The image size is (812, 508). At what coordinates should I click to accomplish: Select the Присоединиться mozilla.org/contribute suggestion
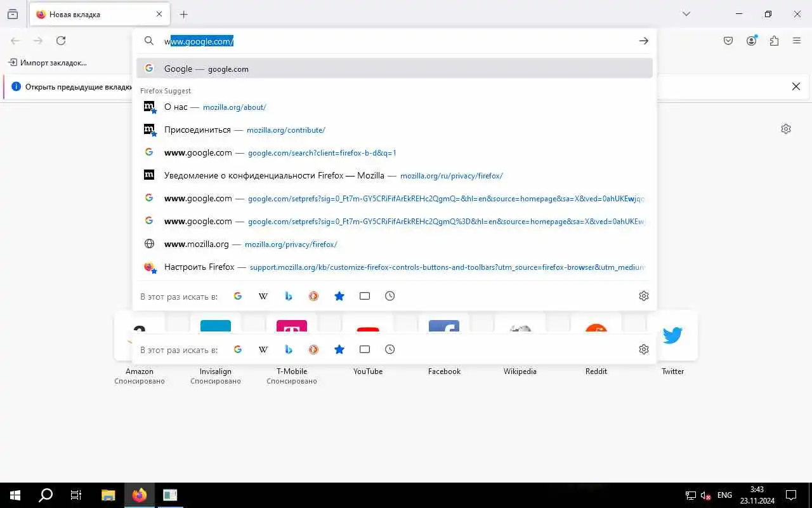tap(395, 130)
